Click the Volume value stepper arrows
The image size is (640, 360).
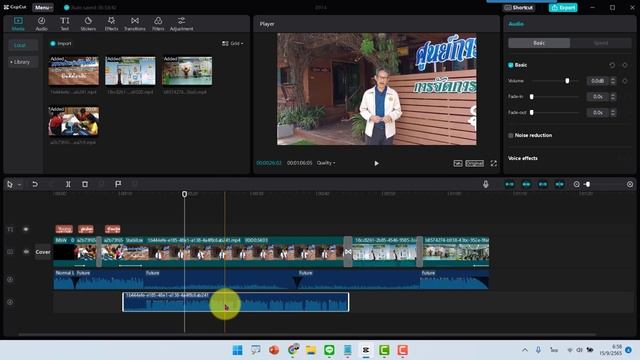pos(613,81)
